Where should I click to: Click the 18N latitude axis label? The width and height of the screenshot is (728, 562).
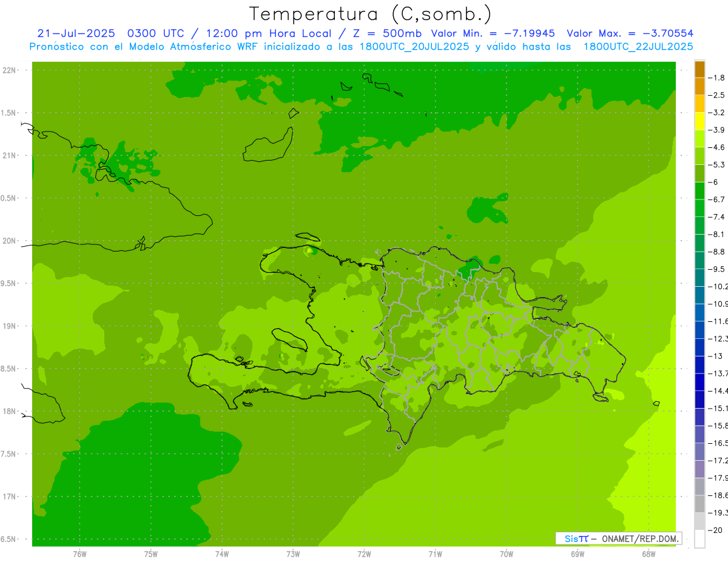point(10,411)
